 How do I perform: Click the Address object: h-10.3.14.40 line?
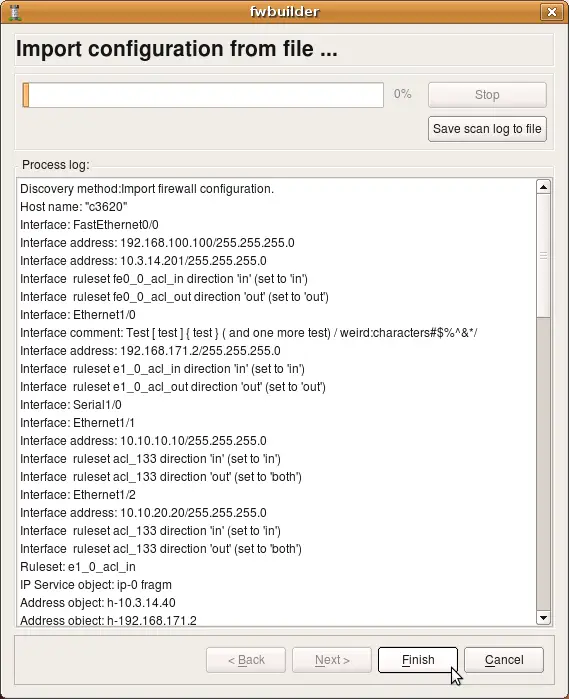point(98,603)
